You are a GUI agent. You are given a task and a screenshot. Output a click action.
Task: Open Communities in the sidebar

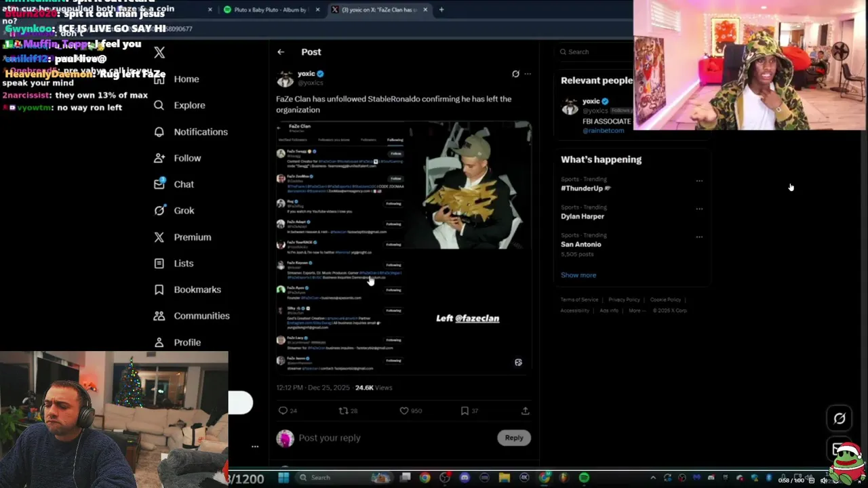(x=192, y=316)
